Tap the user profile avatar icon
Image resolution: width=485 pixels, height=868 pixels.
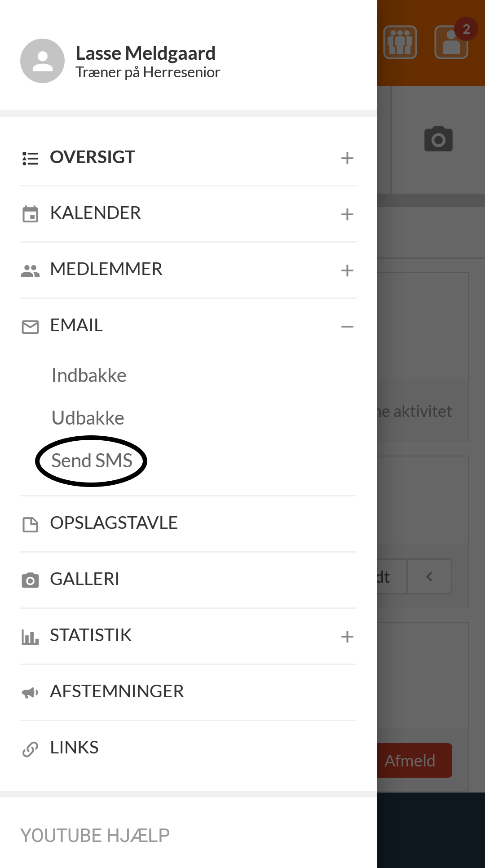coord(42,61)
